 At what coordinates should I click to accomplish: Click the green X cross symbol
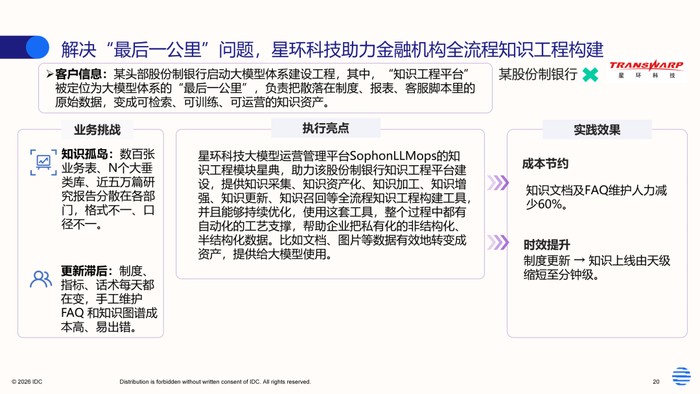point(590,75)
